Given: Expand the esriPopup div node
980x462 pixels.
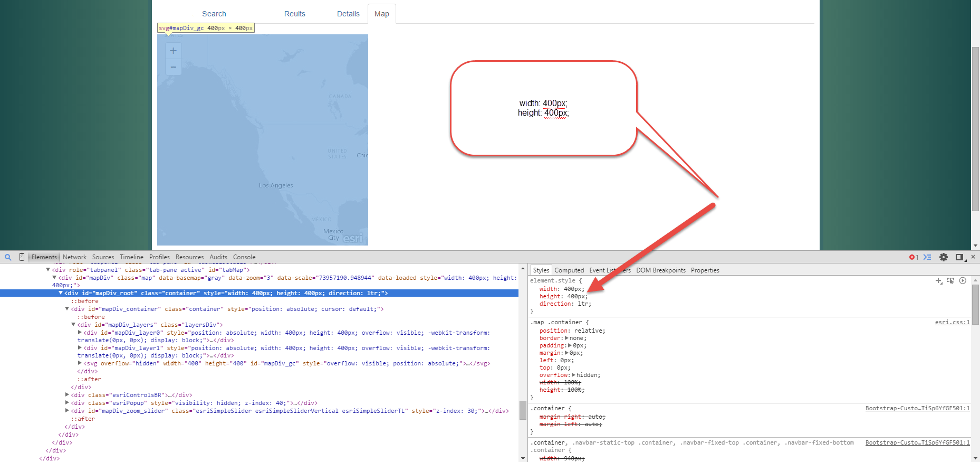Looking at the screenshot, I should tap(67, 403).
